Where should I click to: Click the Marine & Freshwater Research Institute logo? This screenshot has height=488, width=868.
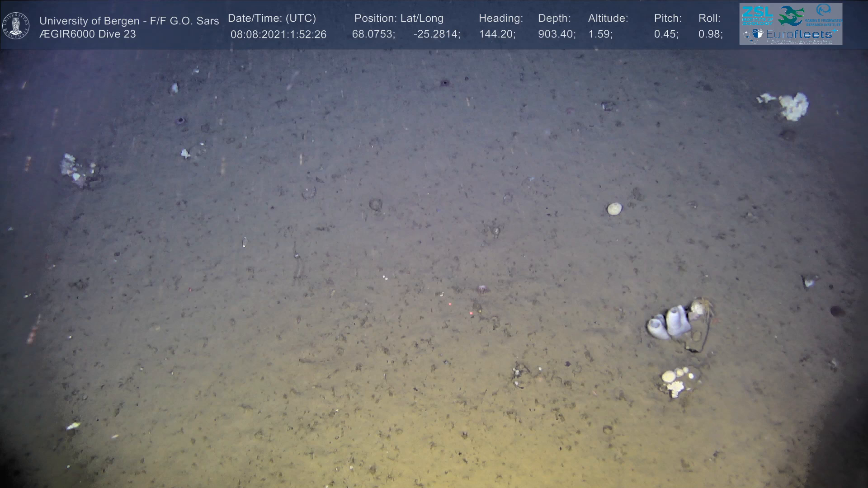click(x=824, y=15)
